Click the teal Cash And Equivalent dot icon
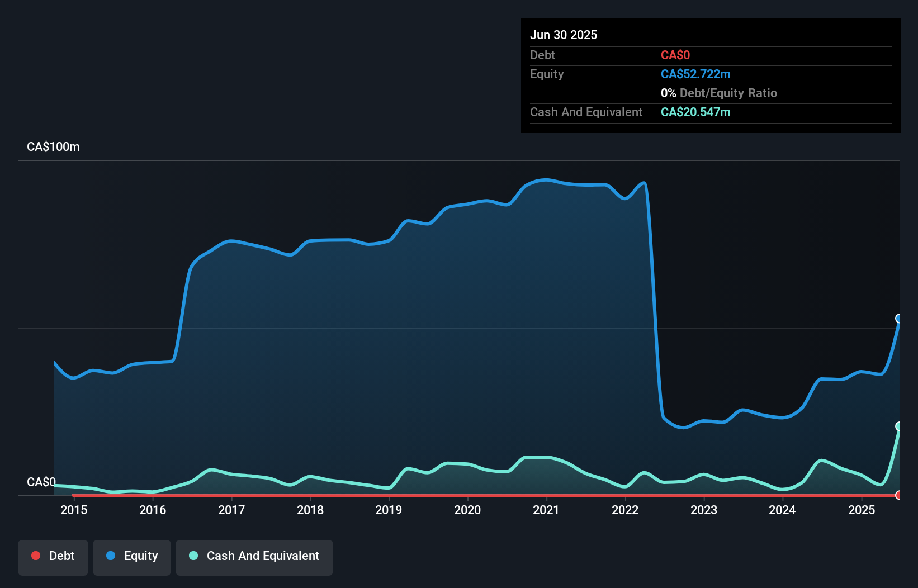 pos(192,556)
